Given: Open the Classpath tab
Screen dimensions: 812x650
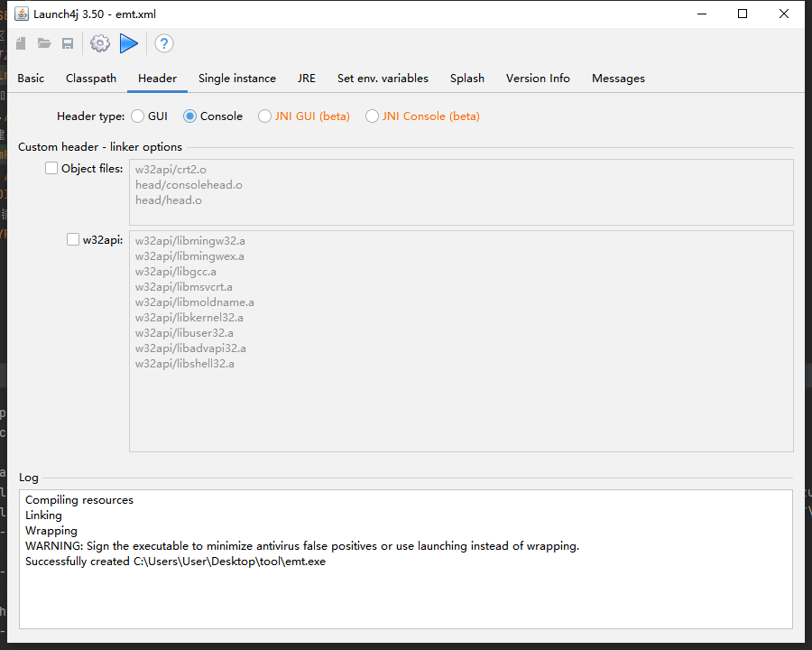Looking at the screenshot, I should pos(91,79).
